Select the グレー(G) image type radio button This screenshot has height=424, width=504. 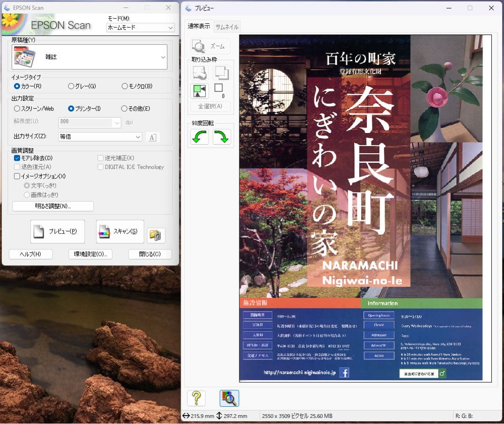[x=71, y=86]
